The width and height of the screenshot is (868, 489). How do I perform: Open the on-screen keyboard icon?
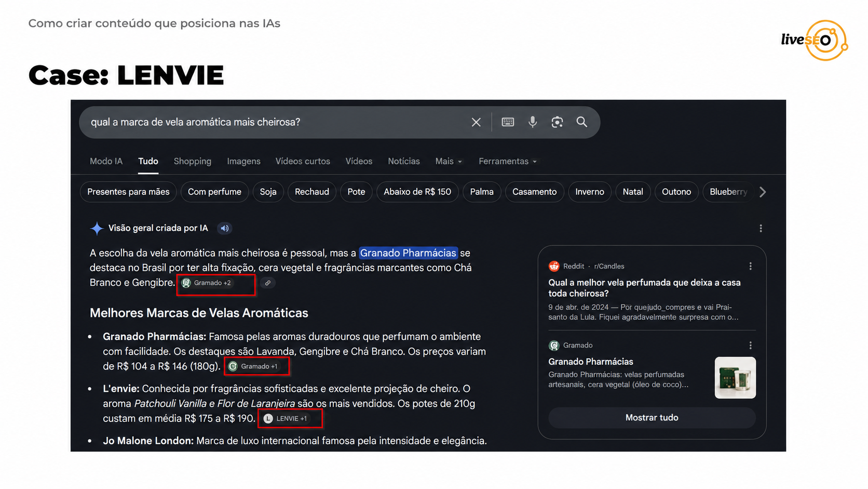click(x=508, y=122)
